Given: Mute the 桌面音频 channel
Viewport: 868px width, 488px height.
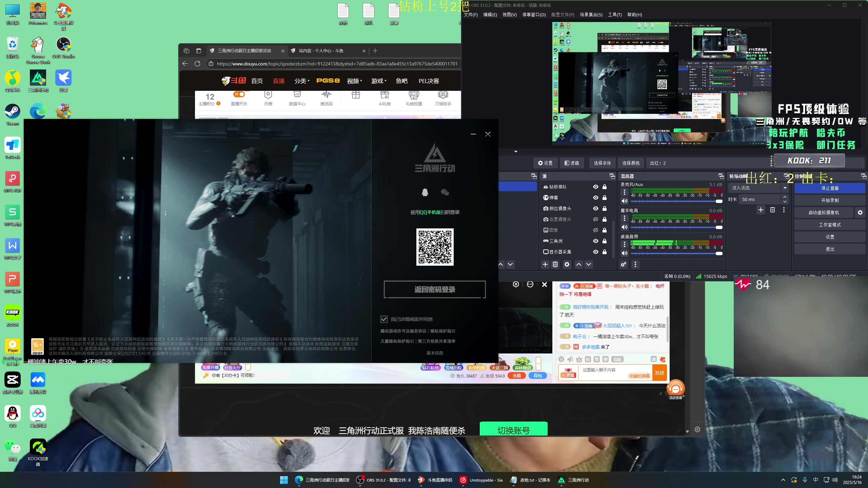Looking at the screenshot, I should [x=625, y=253].
